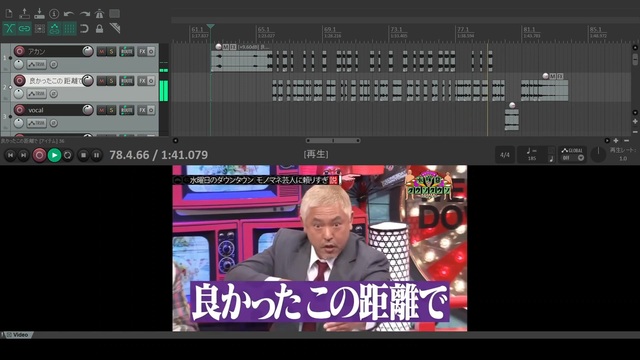640x360 pixels.
Task: Toggle snap magnet icon
Action: [84, 29]
